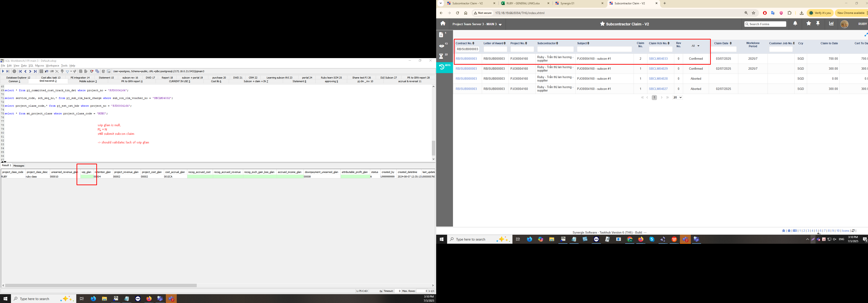868x303 pixels.
Task: Click the pin icon in Synergix header
Action: click(818, 23)
